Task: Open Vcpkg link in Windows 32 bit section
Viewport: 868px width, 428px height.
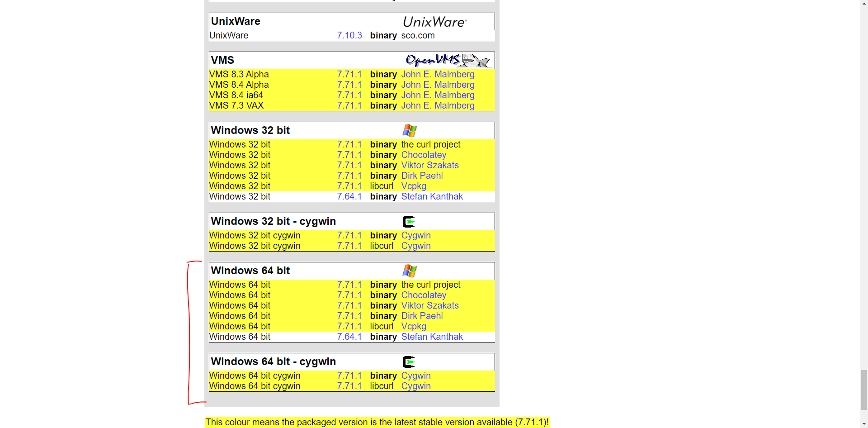Action: tap(414, 186)
